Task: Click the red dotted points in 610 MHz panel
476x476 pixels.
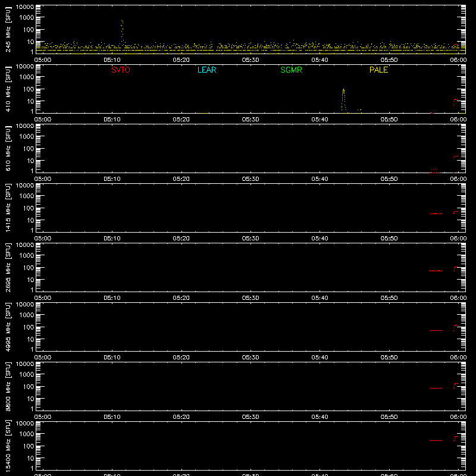Action: click(435, 171)
